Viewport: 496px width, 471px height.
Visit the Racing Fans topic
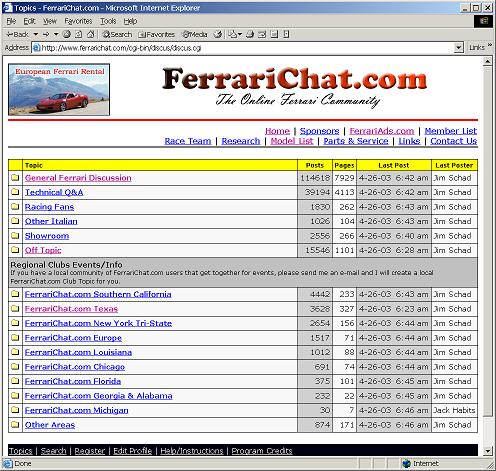(49, 207)
